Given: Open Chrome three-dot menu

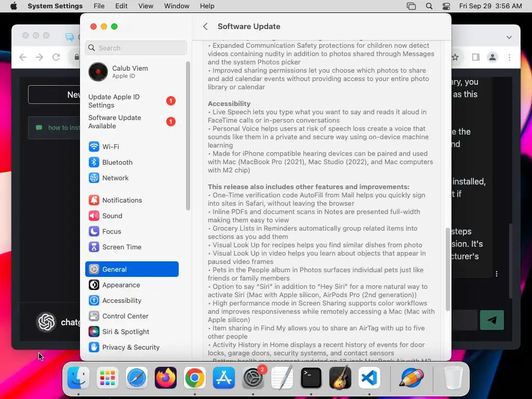Looking at the screenshot, I should (x=509, y=57).
